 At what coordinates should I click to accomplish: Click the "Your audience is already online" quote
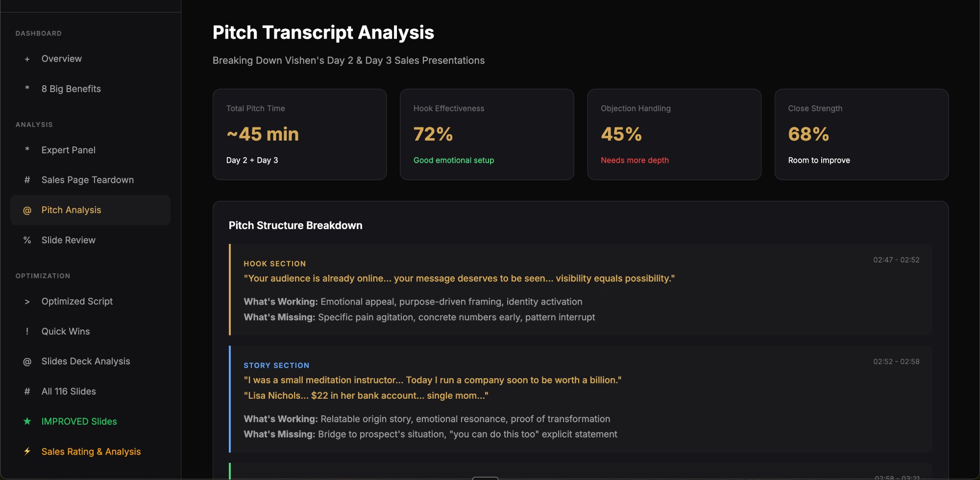(459, 278)
